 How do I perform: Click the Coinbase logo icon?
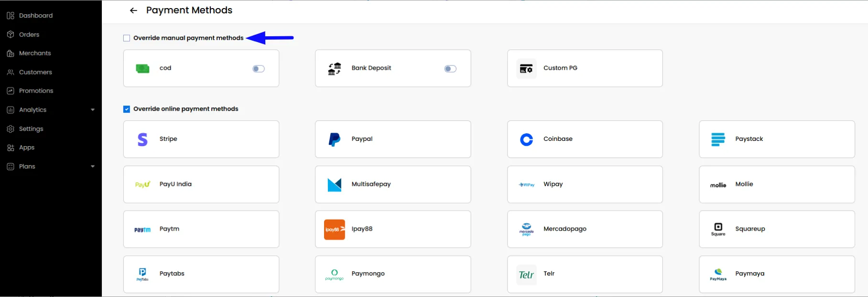click(x=526, y=139)
